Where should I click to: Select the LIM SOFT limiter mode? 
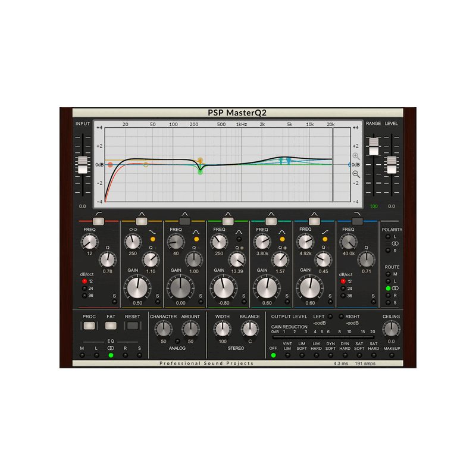point(302,355)
